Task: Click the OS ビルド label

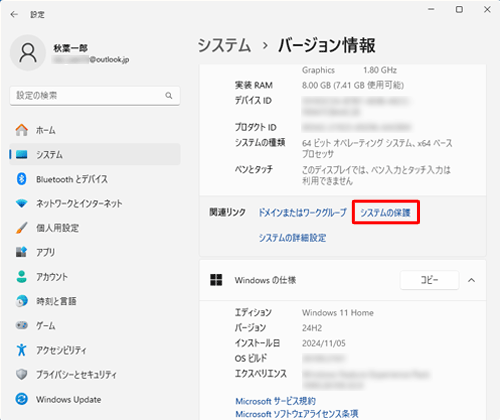Action: tap(251, 358)
